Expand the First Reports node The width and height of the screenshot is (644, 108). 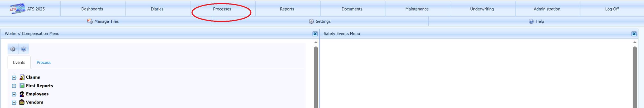14,86
